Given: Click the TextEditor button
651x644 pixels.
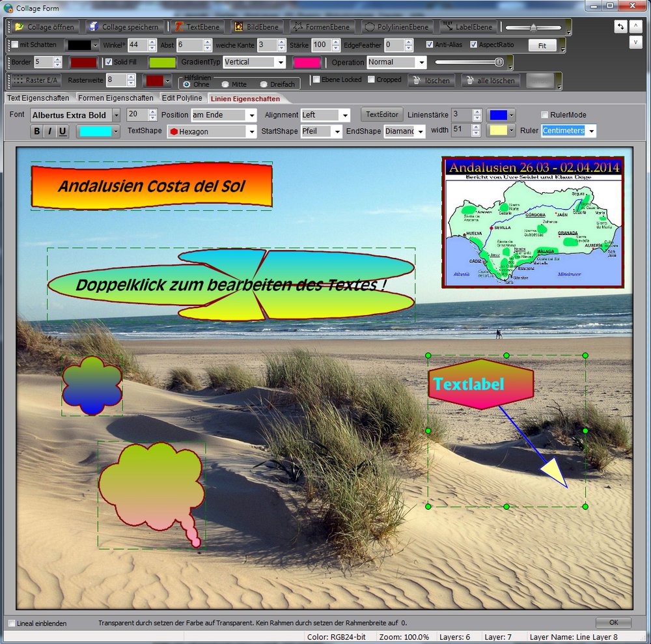Looking at the screenshot, I should tap(381, 115).
